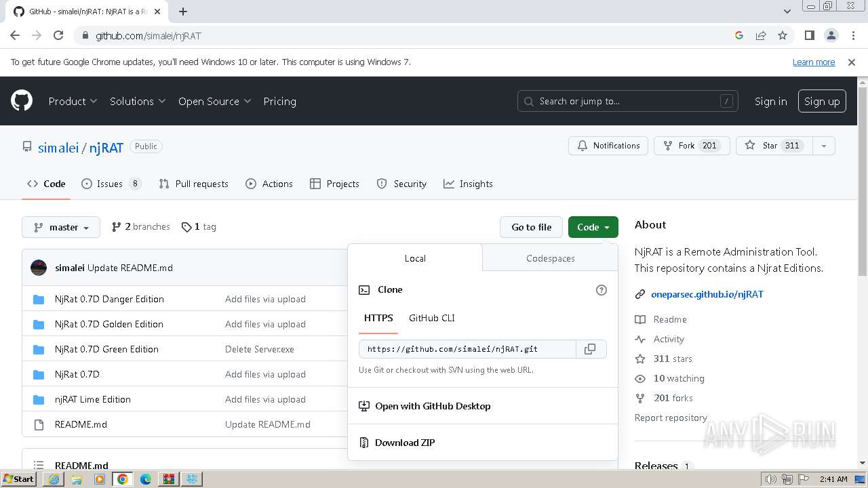Click the Sign up button
Viewport: 868px width, 488px height.
(x=822, y=101)
